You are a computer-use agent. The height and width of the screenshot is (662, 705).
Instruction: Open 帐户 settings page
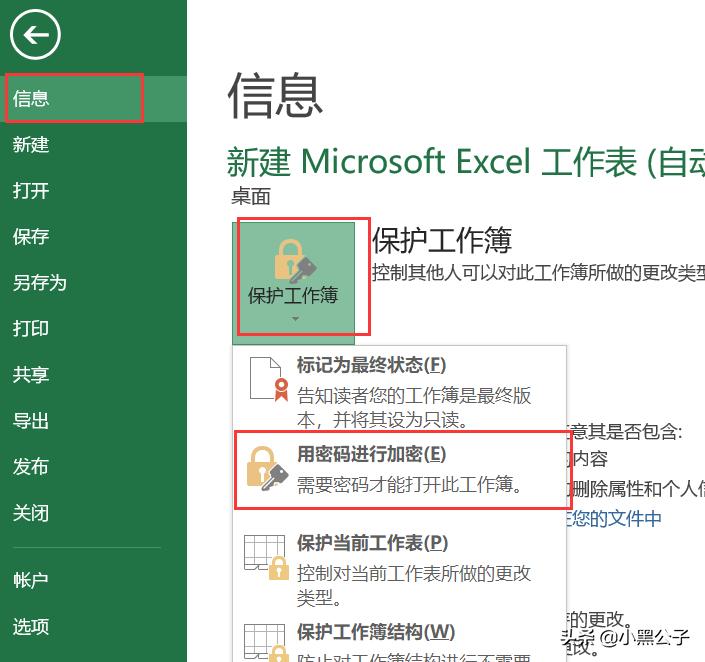[93, 580]
